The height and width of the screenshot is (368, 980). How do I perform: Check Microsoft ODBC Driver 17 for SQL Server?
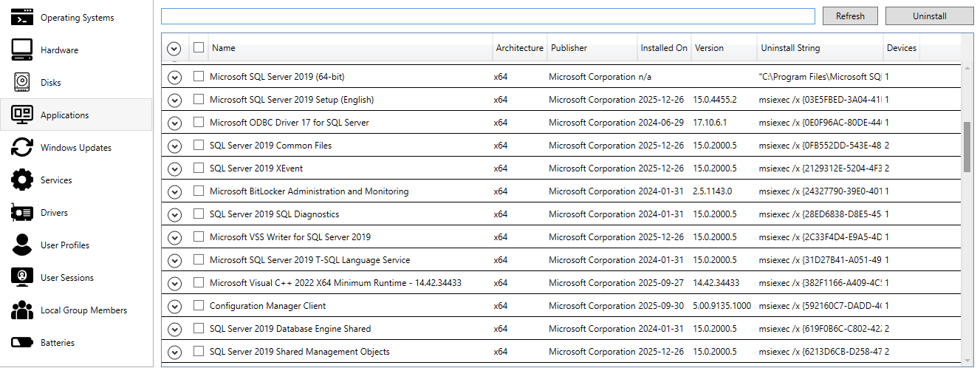[199, 122]
